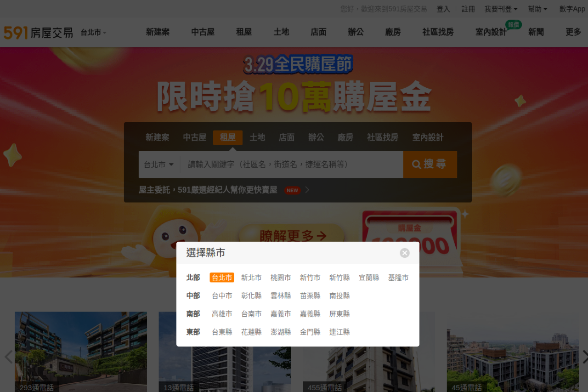Click the chevron next to NEW badge
The image size is (588, 392).
pyautogui.click(x=307, y=190)
